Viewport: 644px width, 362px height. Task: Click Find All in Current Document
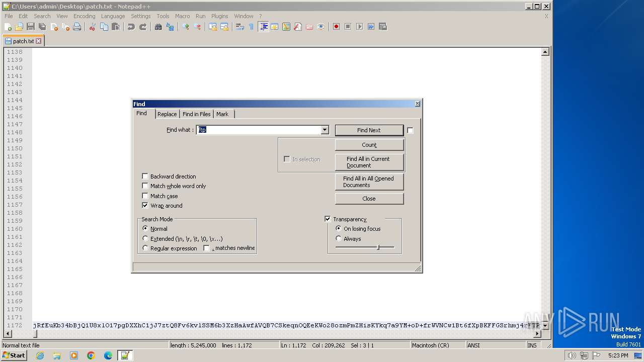[369, 162]
